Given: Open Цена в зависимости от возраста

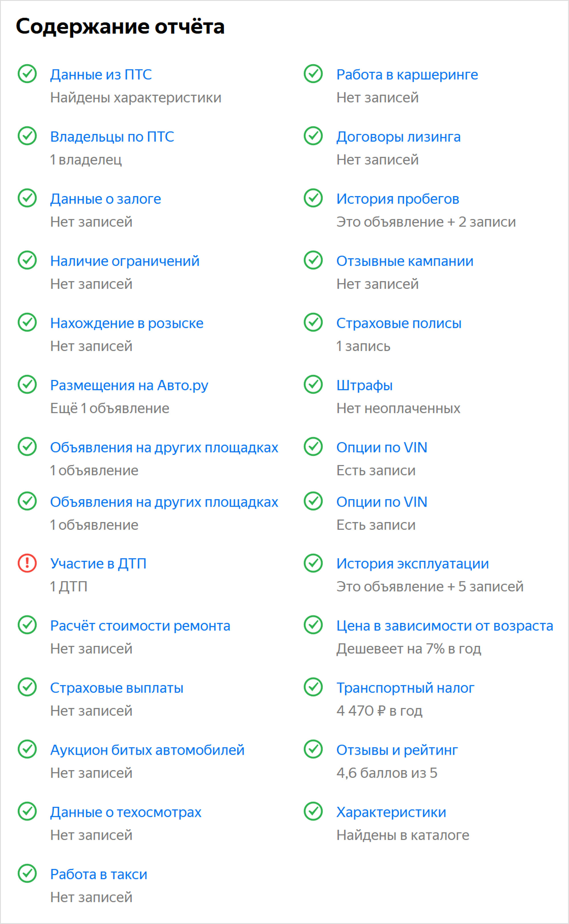Looking at the screenshot, I should [x=445, y=626].
